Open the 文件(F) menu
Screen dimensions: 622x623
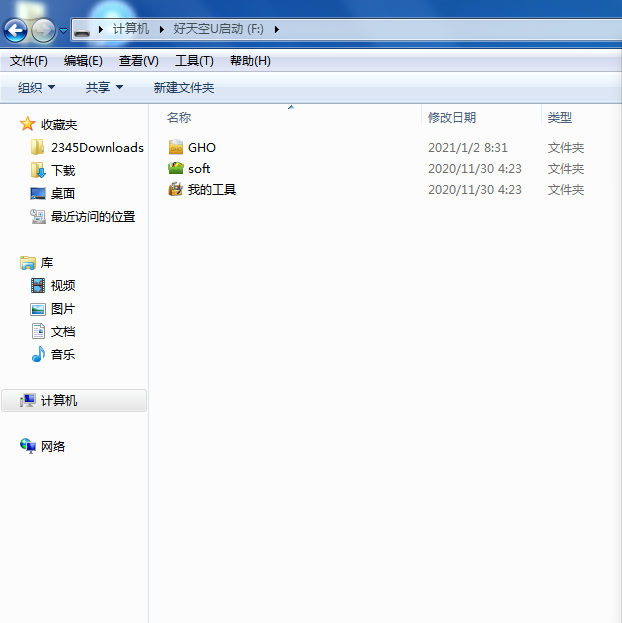click(x=29, y=61)
